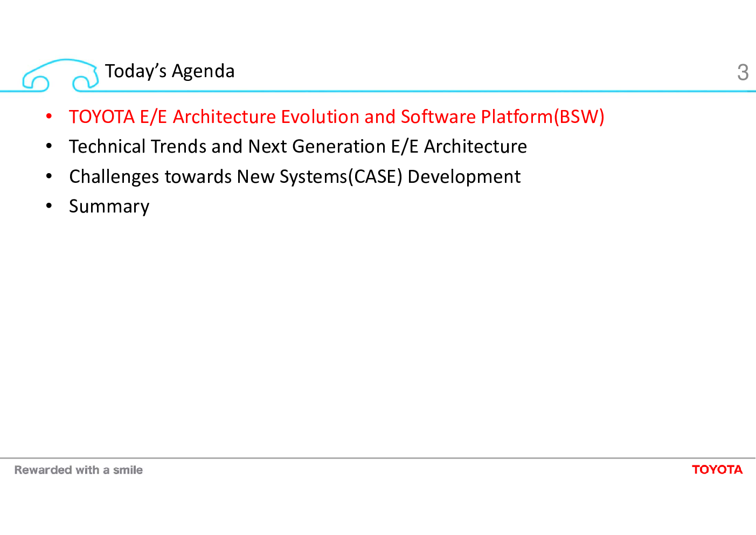Click the slide page number 3

pyautogui.click(x=743, y=72)
